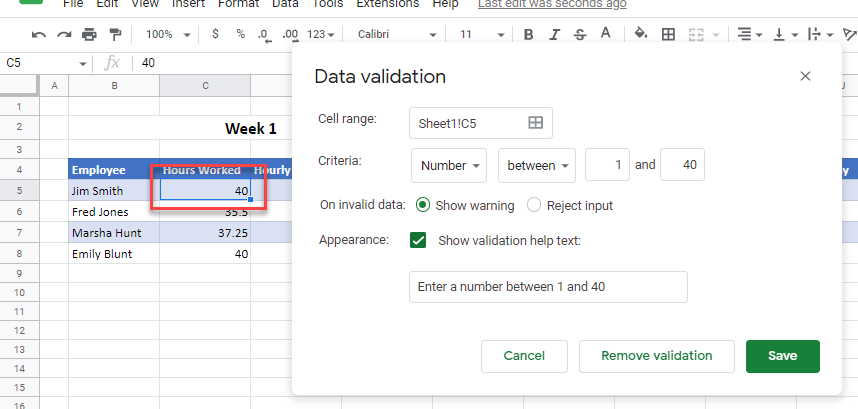The width and height of the screenshot is (858, 409).
Task: Open the Number criteria dropdown
Action: pyautogui.click(x=450, y=165)
